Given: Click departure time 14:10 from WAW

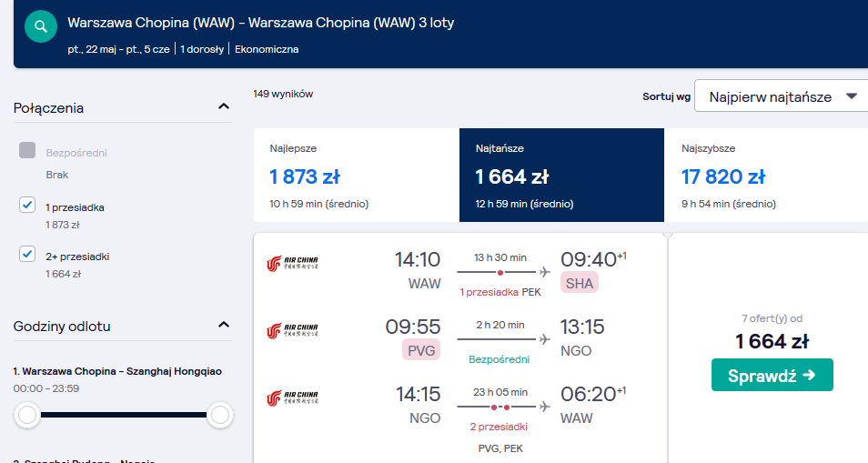Looking at the screenshot, I should point(418,259).
